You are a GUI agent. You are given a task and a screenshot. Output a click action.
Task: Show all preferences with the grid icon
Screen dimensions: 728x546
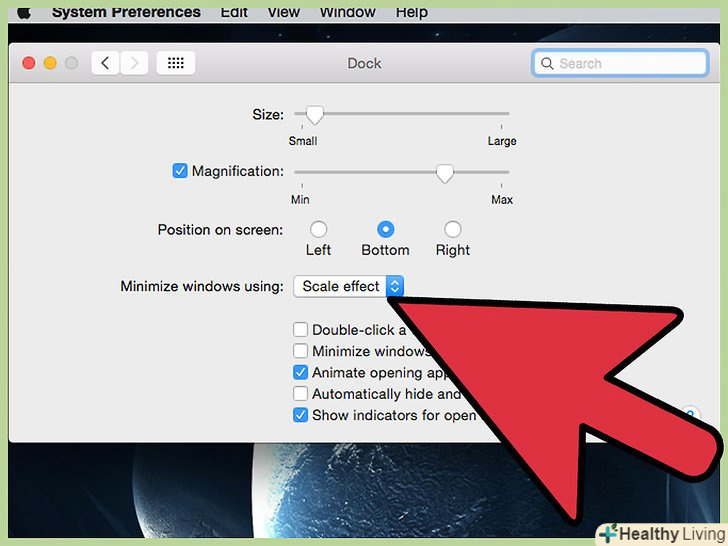(x=176, y=63)
